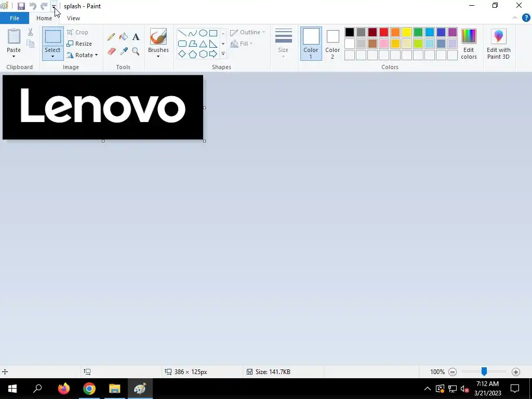Switch to the Home tab
Image resolution: width=532 pixels, height=399 pixels.
point(44,18)
